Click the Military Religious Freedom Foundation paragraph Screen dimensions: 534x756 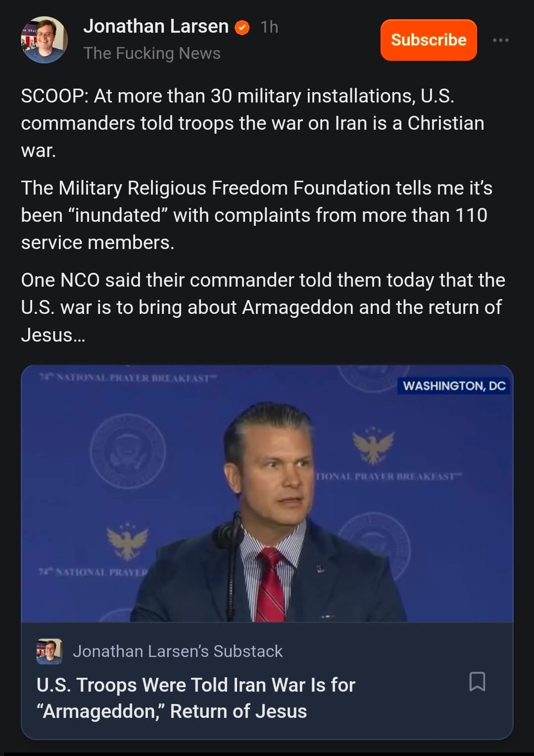256,215
